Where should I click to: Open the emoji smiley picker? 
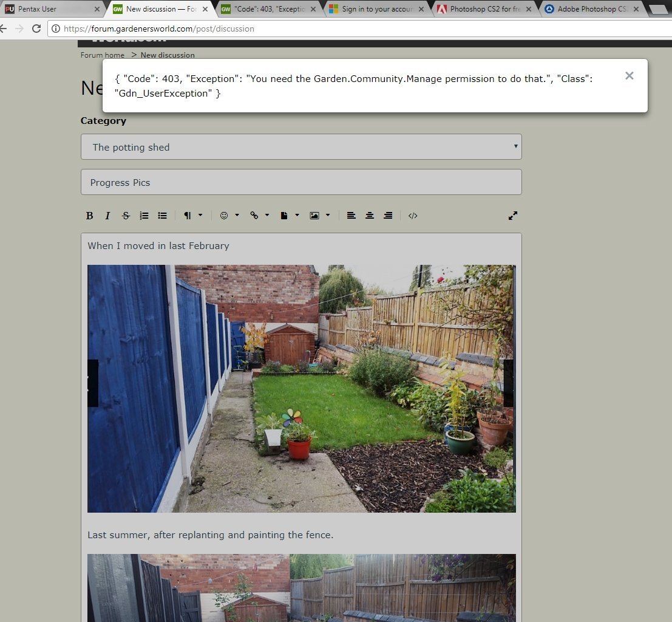click(x=224, y=216)
